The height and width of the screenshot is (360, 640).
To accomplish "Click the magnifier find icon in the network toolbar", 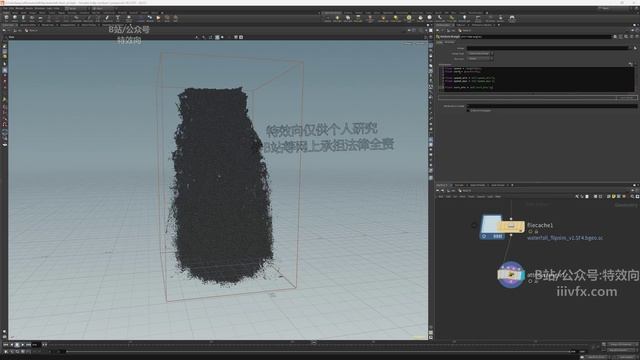I will point(632,196).
